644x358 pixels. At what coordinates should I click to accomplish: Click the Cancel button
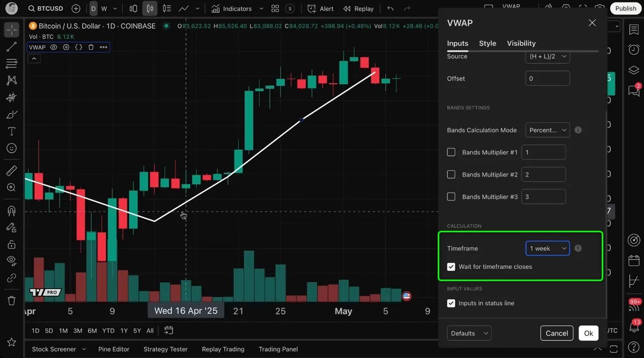pos(556,333)
